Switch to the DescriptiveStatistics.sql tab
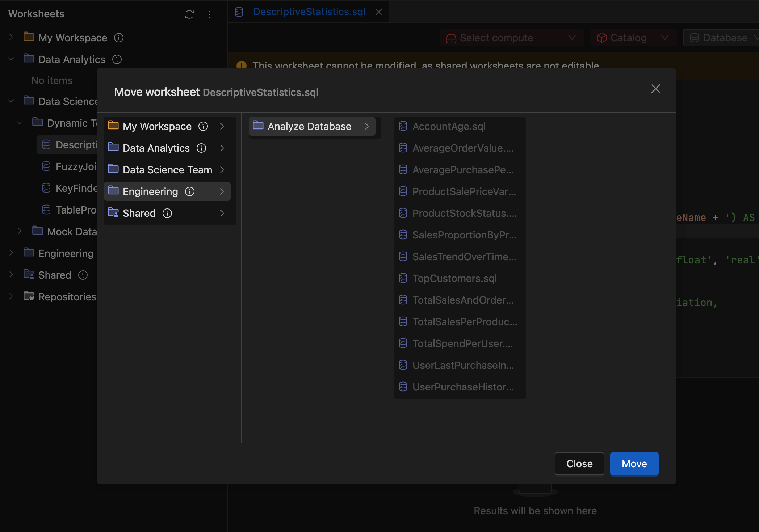This screenshot has height=532, width=759. click(x=309, y=12)
